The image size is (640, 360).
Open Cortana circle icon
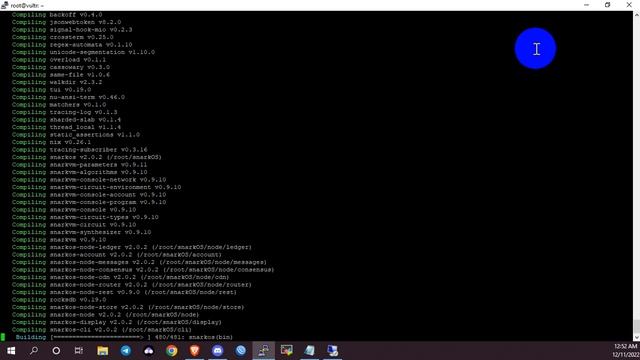[56, 351]
